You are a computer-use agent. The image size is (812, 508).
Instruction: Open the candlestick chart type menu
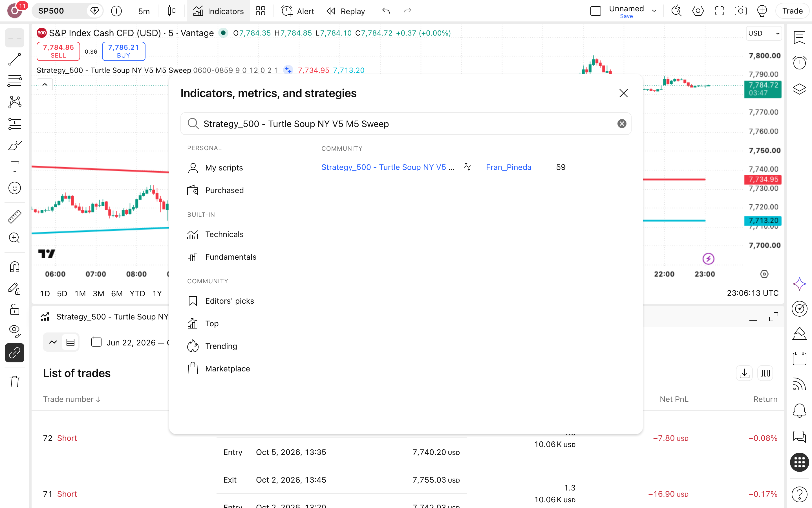coord(171,11)
